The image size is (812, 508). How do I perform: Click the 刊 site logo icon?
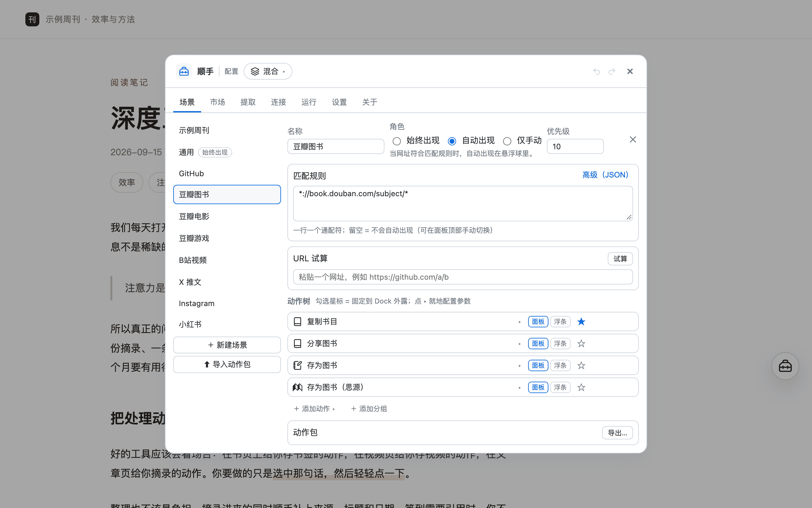point(32,19)
